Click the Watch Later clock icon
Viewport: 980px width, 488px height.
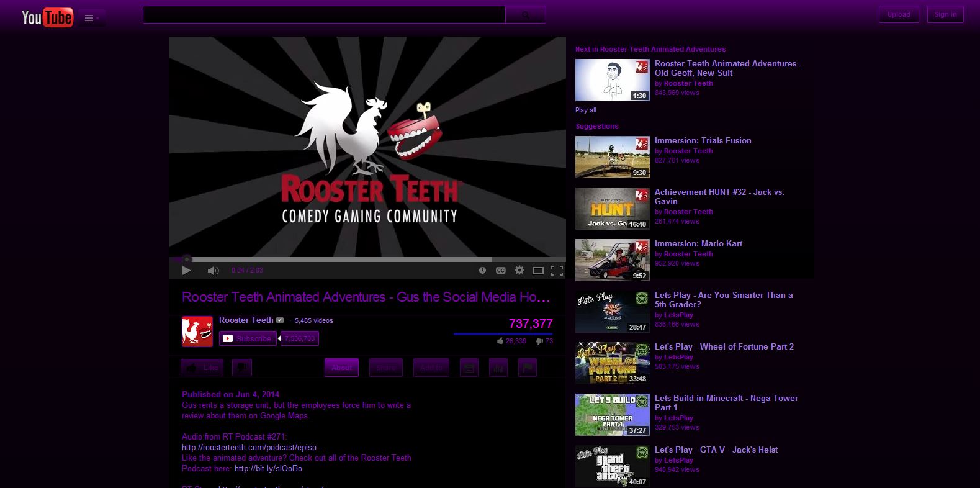point(482,270)
